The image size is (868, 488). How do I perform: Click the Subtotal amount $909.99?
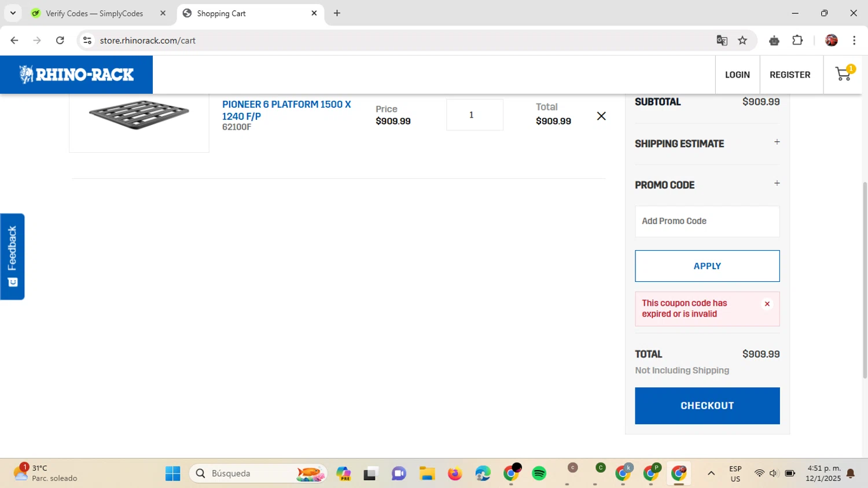(x=761, y=102)
